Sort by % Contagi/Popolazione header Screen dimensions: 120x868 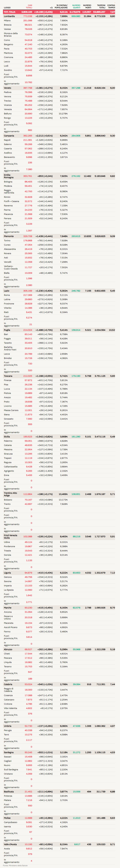coord(62,6)
